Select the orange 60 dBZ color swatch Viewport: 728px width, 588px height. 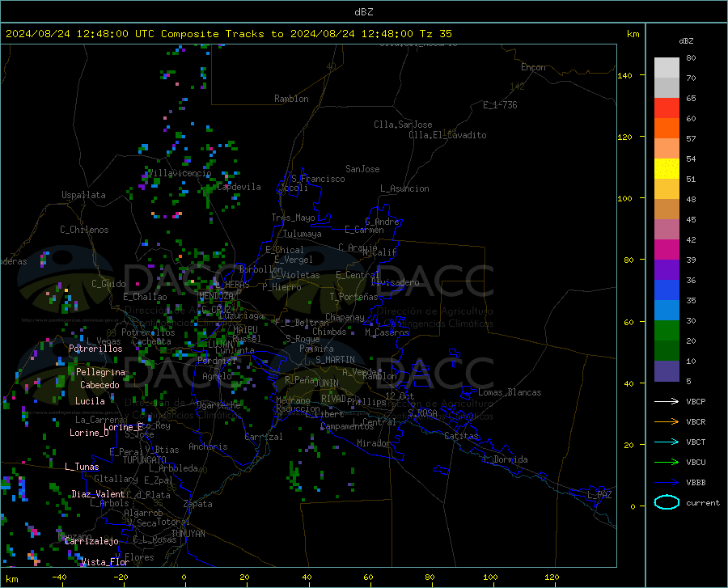point(667,129)
